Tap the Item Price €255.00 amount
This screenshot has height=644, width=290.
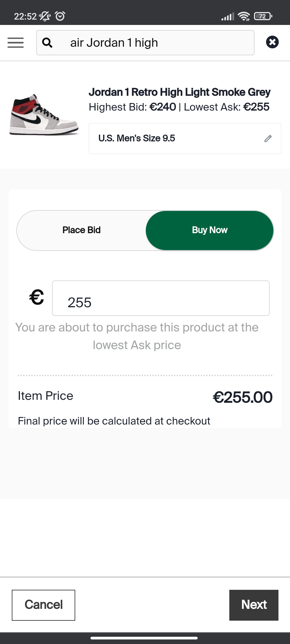243,397
